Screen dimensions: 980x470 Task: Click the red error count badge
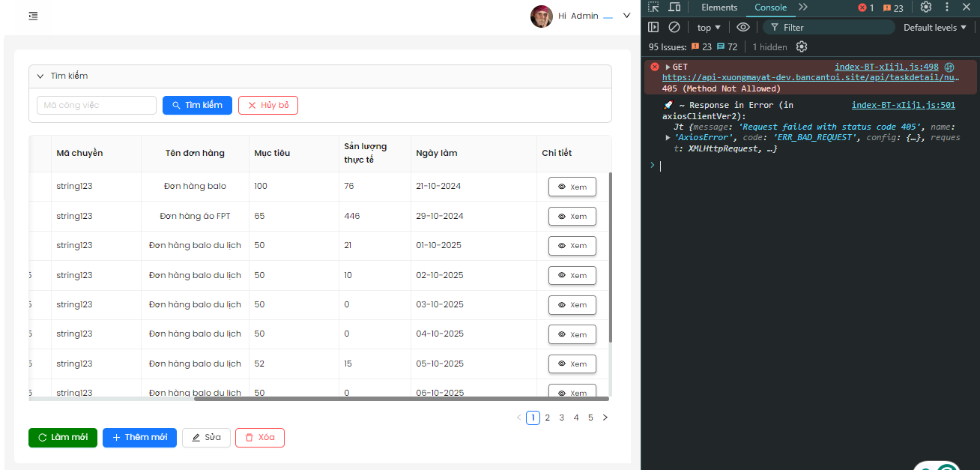click(866, 7)
